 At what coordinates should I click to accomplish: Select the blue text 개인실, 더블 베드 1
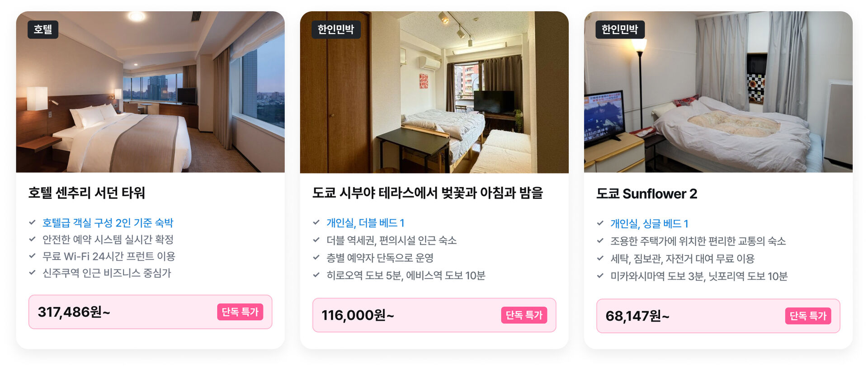pos(365,223)
